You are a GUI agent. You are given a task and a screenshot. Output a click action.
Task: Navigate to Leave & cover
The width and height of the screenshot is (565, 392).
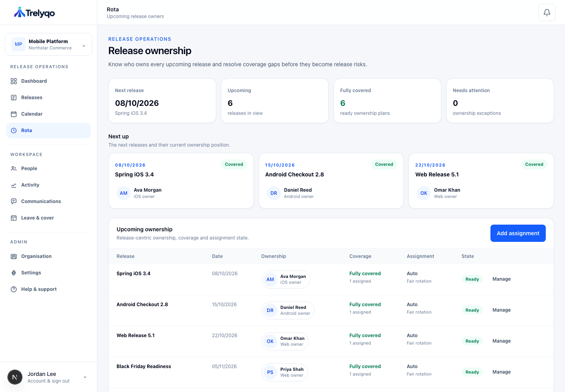click(48, 218)
